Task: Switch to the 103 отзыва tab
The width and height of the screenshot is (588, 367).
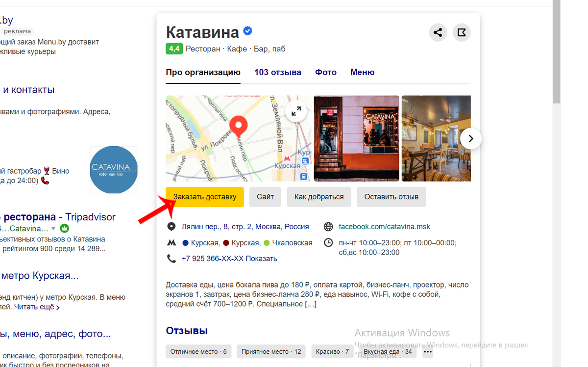Action: 278,72
